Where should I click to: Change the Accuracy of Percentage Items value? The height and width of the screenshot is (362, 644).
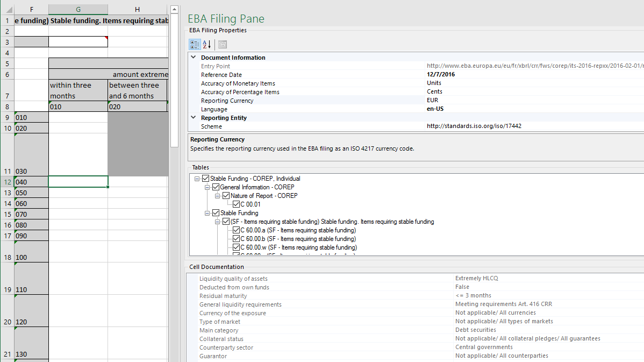pyautogui.click(x=434, y=91)
